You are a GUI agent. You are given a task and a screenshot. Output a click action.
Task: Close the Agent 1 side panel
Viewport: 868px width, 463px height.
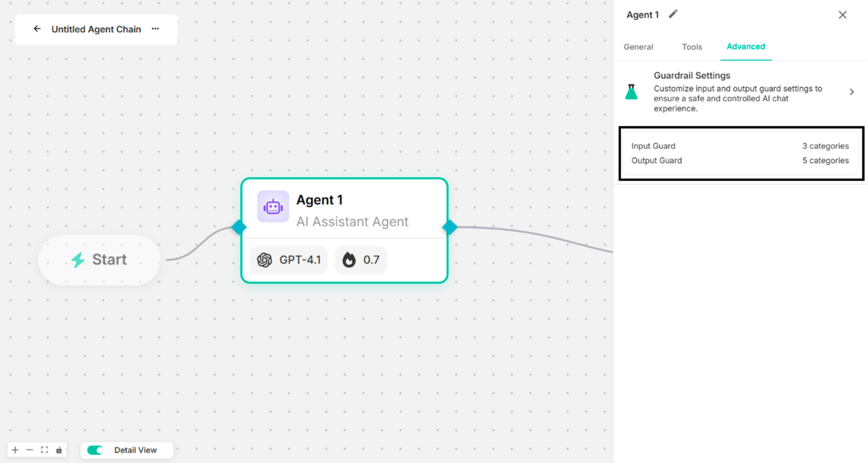842,15
